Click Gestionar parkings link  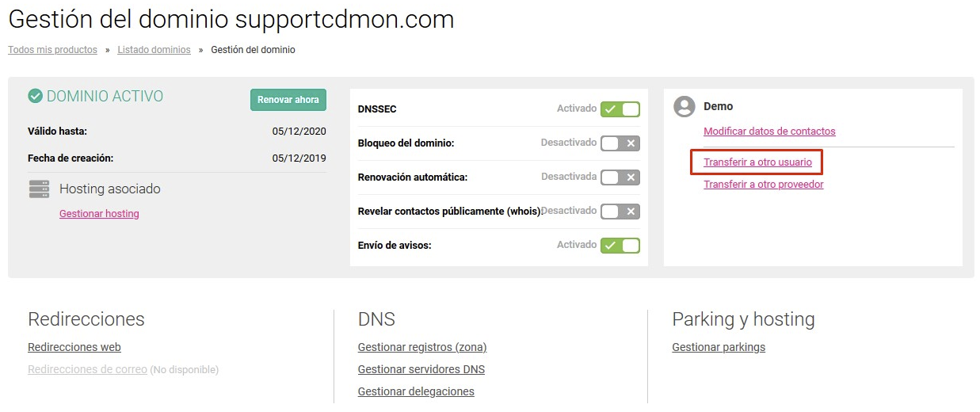[719, 347]
